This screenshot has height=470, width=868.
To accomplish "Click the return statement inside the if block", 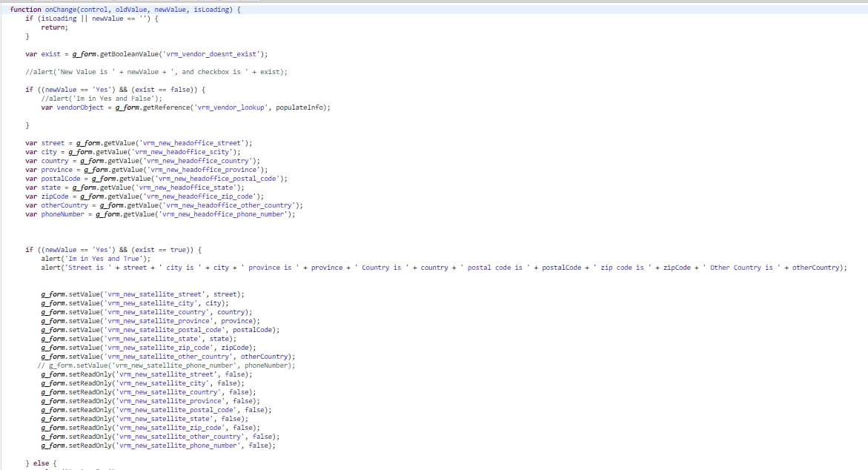I will click(x=53, y=27).
